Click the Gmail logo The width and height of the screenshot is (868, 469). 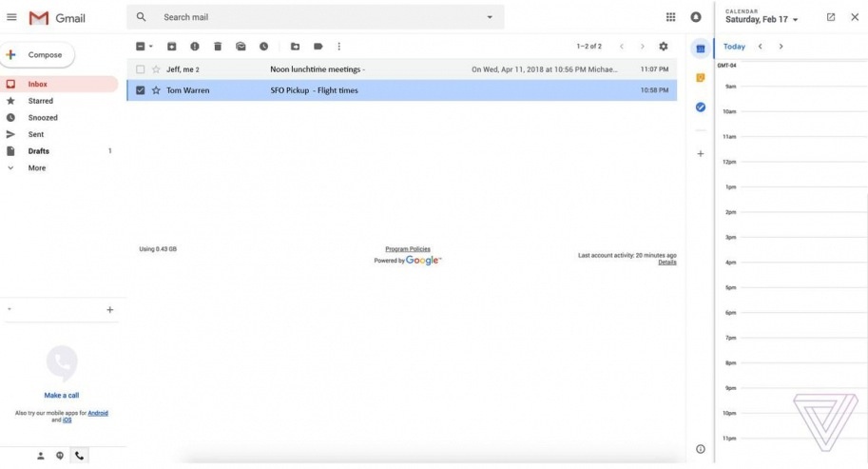[x=57, y=18]
